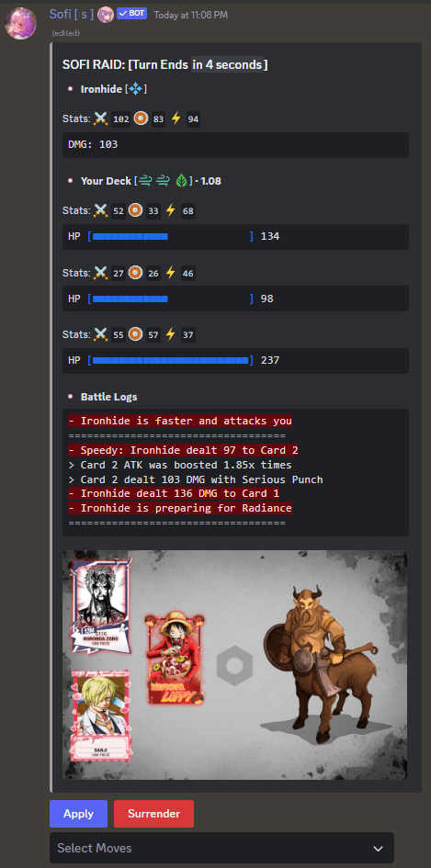Click the lightning speed icon in Ironhide stats

[x=176, y=118]
